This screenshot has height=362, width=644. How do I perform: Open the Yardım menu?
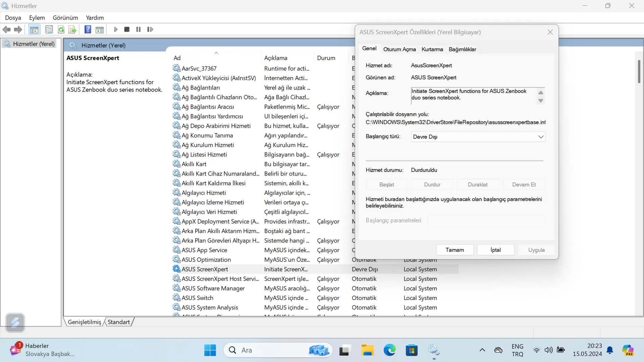(x=95, y=18)
